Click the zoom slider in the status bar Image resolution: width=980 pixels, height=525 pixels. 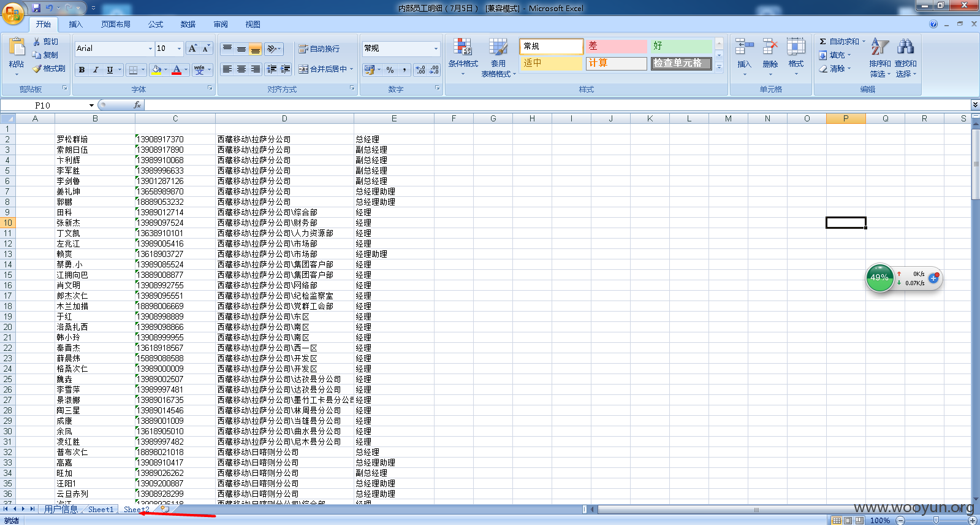(x=936, y=520)
